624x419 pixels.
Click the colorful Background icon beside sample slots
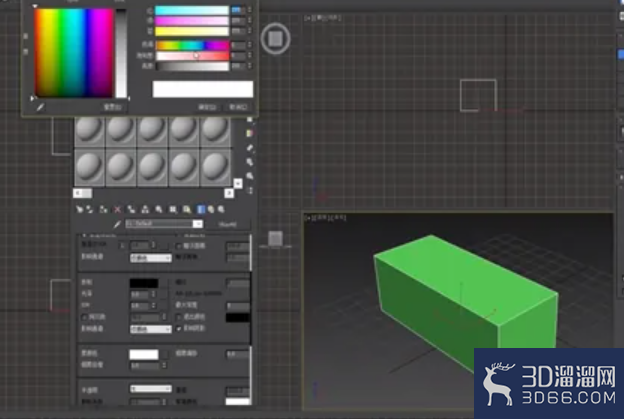pyautogui.click(x=250, y=133)
